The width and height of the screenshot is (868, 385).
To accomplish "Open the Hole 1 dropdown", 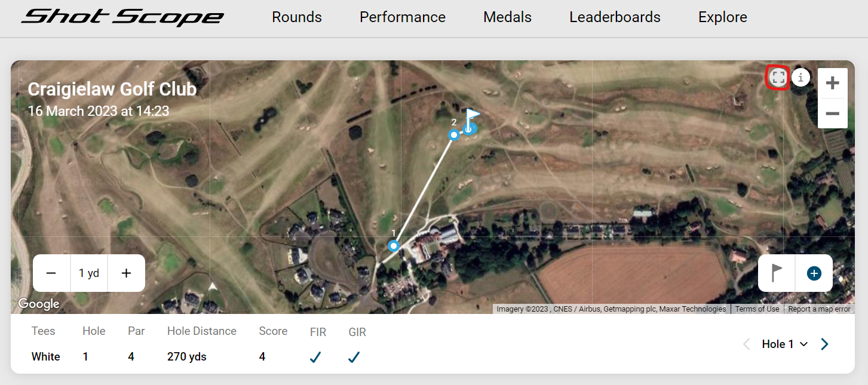I will coord(784,344).
